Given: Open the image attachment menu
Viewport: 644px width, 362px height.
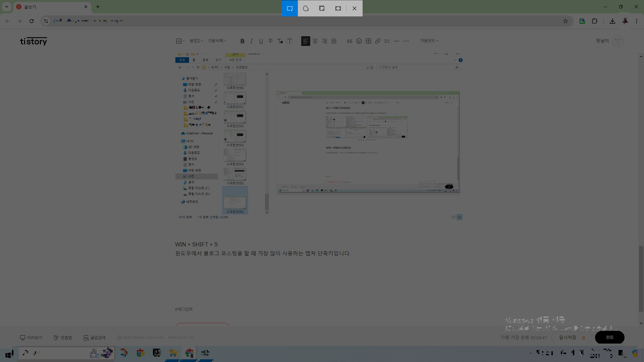Looking at the screenshot, I should (180, 41).
